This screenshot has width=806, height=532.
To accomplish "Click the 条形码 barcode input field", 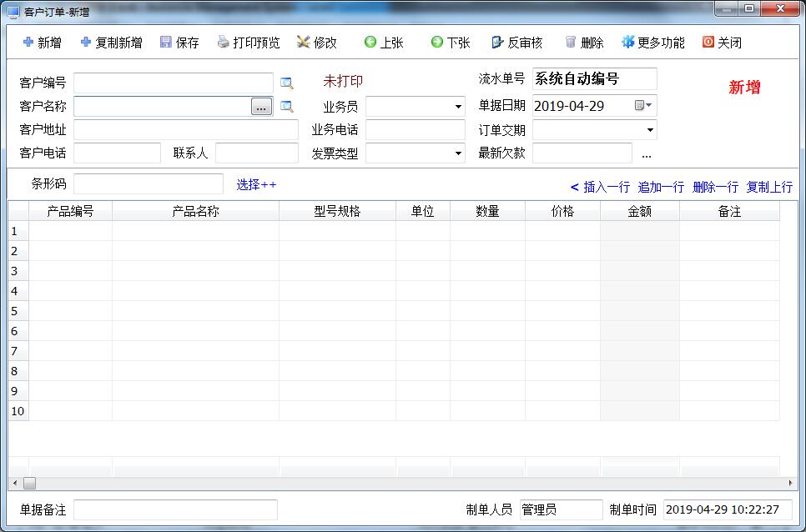I will (149, 184).
